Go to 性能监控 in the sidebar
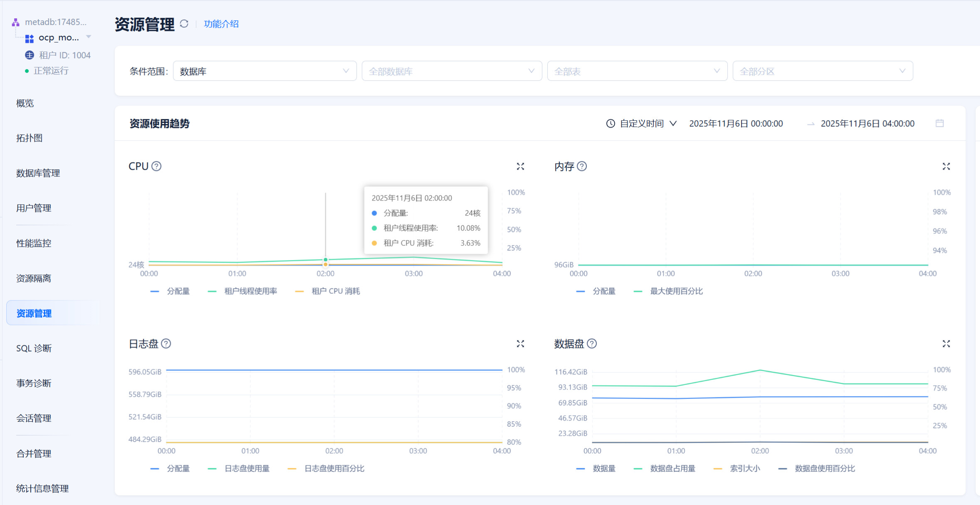Image resolution: width=980 pixels, height=505 pixels. [34, 243]
